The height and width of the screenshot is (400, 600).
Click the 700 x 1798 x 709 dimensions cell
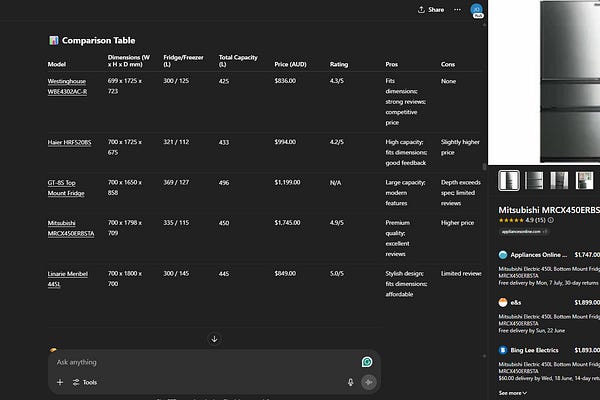tap(125, 228)
